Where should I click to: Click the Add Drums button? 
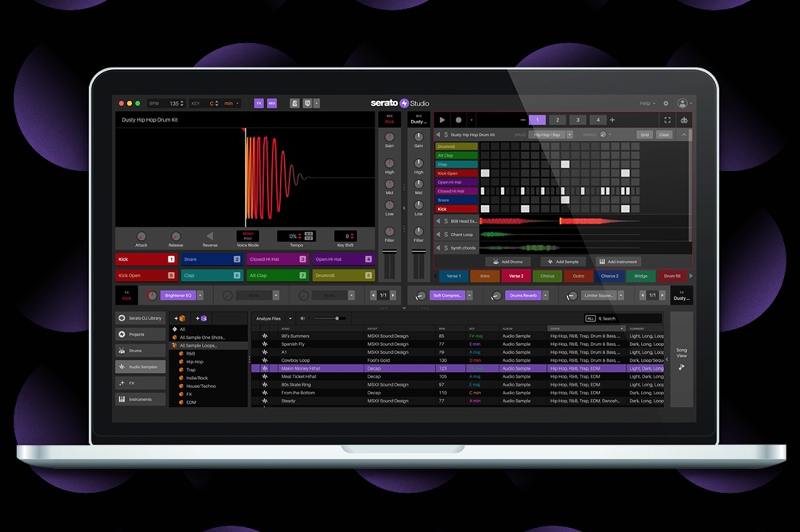[x=507, y=262]
